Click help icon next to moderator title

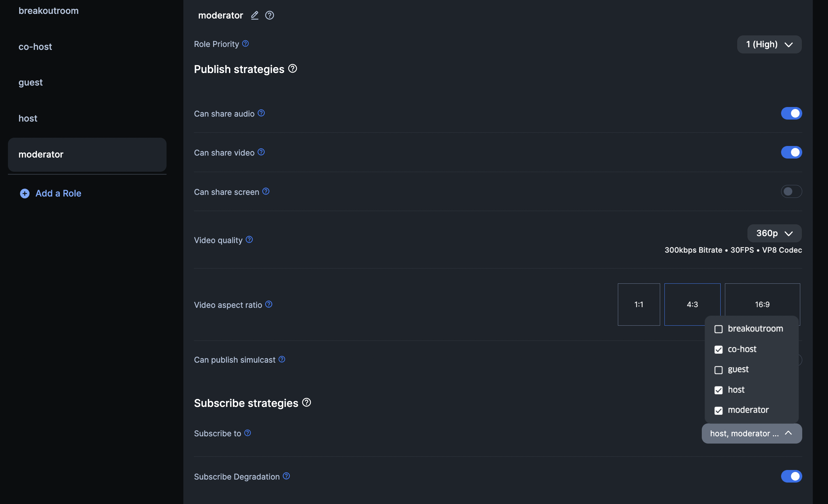[x=270, y=16]
